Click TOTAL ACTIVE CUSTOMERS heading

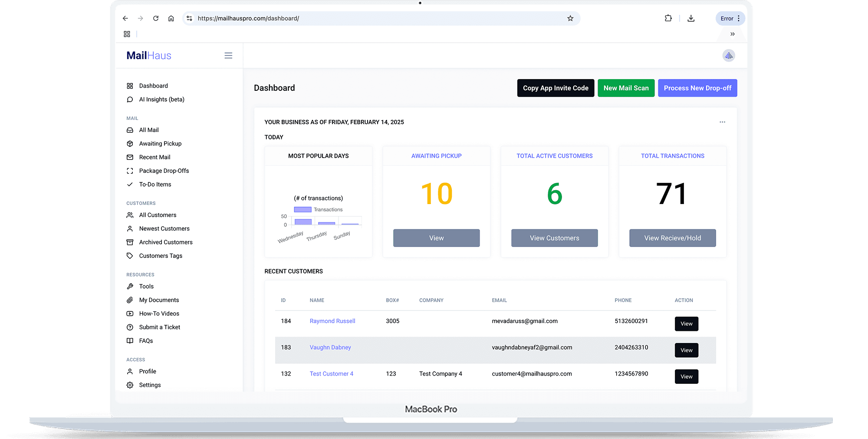(x=554, y=156)
